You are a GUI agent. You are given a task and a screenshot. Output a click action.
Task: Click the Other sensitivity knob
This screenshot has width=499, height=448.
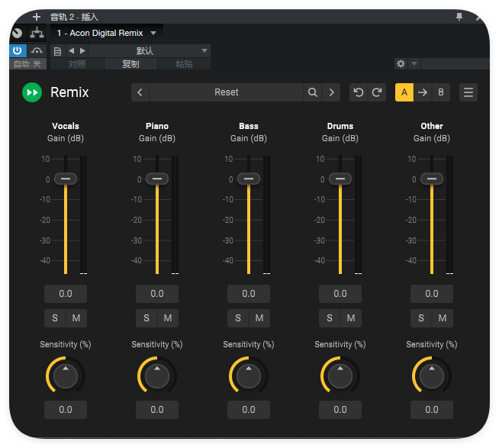432,376
